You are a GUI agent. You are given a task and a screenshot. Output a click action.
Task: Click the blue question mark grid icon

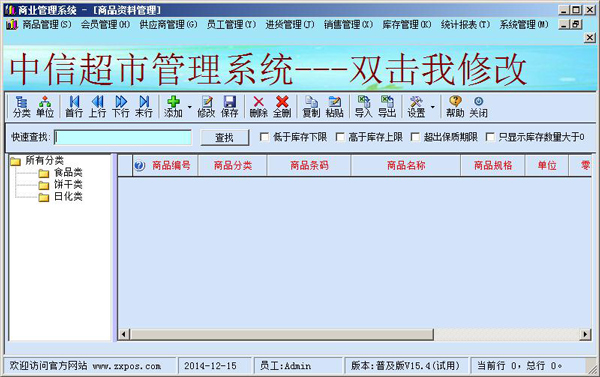139,165
